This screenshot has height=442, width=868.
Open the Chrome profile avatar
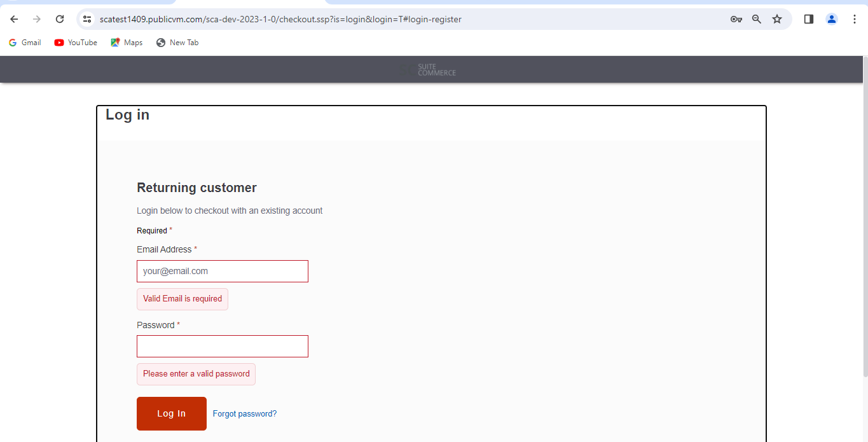click(831, 19)
